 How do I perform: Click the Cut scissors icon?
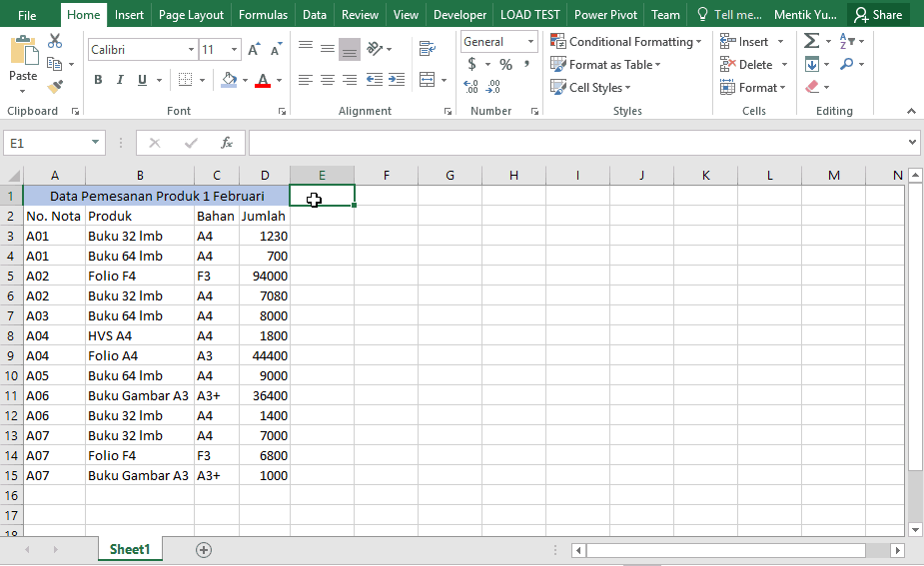tap(55, 41)
